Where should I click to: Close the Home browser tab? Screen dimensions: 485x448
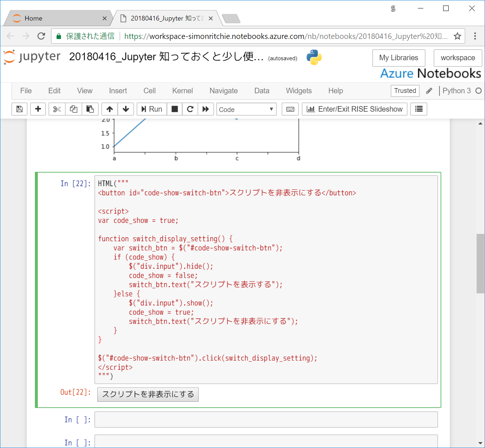tap(105, 18)
